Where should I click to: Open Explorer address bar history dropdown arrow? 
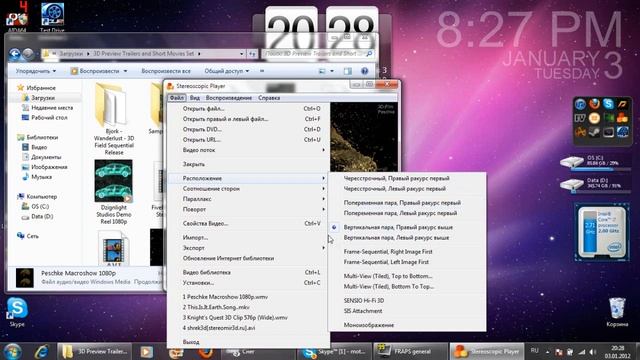[241, 54]
